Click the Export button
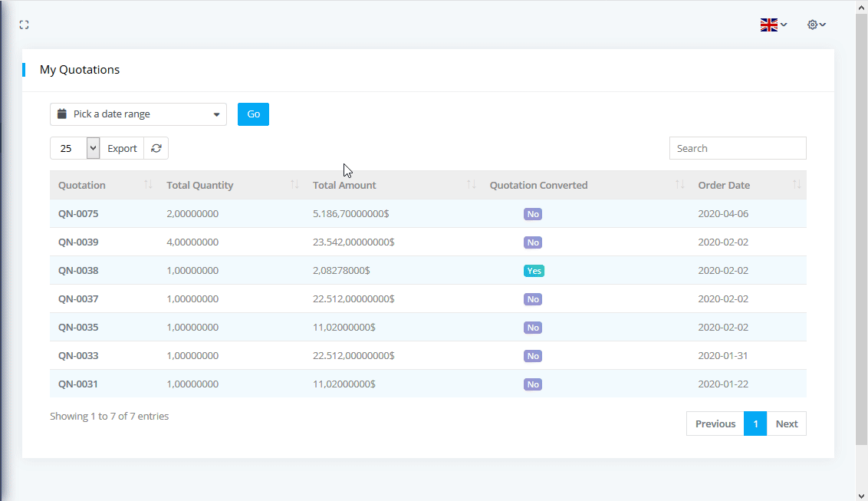 click(x=122, y=148)
